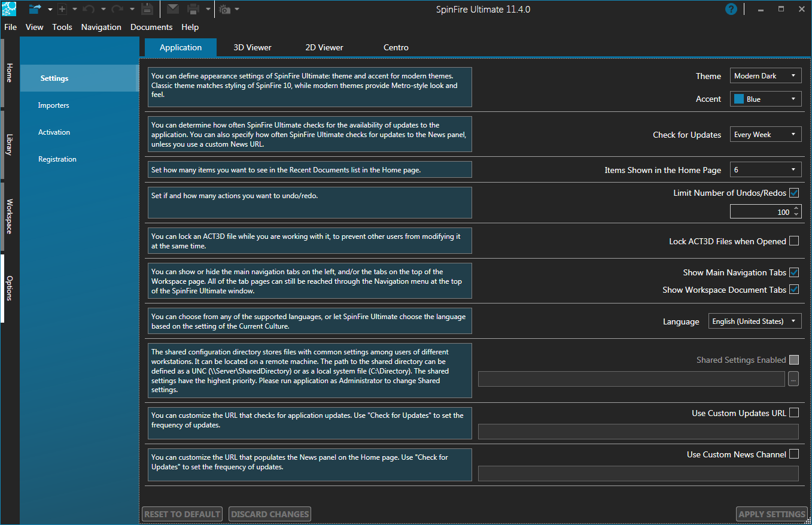Click the New document plus icon
Screen dimensions: 812x525
pyautogui.click(x=62, y=9)
